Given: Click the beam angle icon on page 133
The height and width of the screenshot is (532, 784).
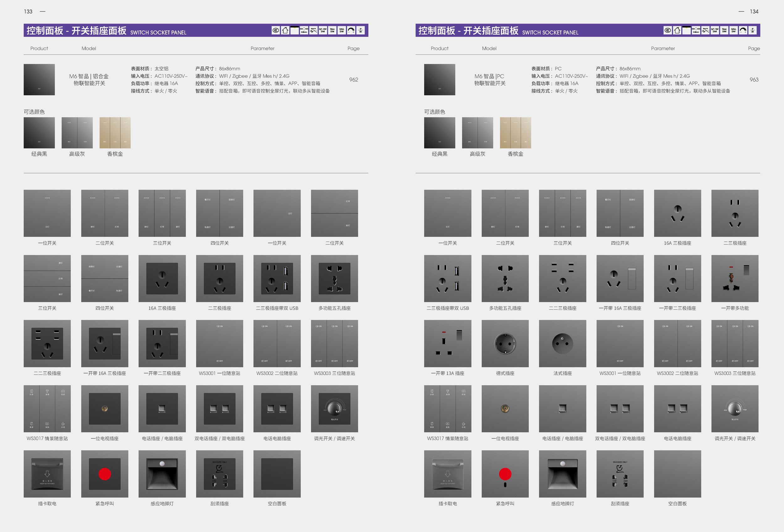Looking at the screenshot, I should (313, 30).
